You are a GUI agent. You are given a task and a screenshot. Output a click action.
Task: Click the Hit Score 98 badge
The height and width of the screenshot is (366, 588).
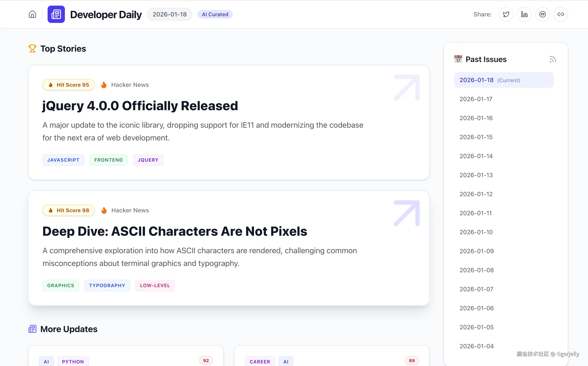click(x=69, y=210)
